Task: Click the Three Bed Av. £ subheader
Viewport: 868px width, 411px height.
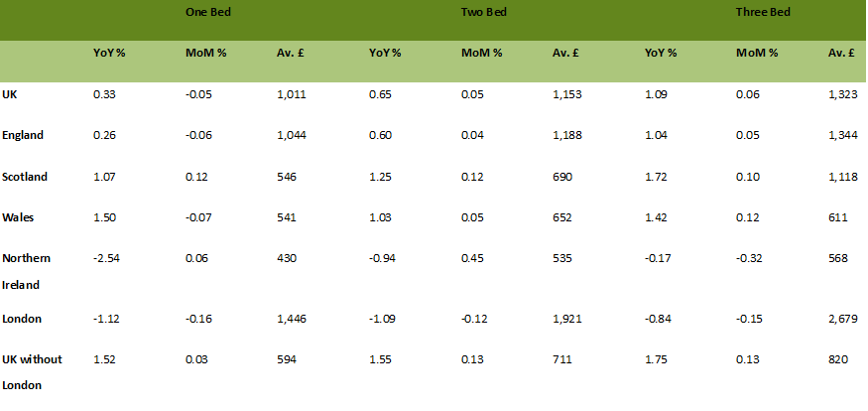Action: (841, 54)
